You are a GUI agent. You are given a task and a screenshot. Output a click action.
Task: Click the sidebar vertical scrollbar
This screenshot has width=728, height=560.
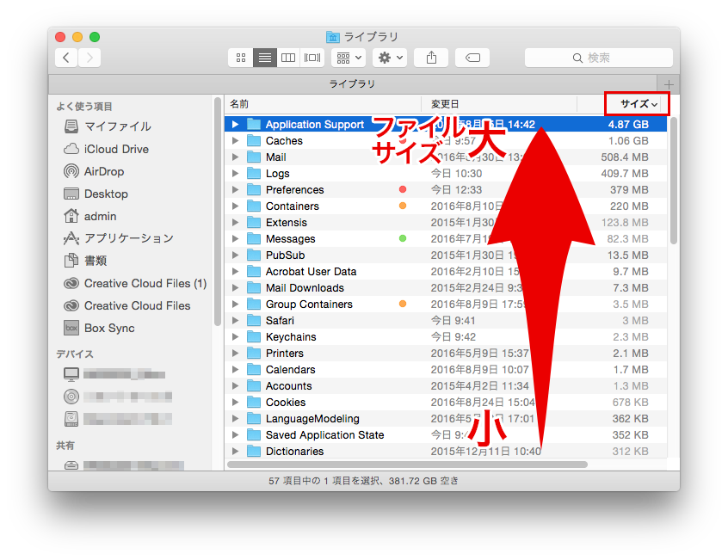(218, 212)
